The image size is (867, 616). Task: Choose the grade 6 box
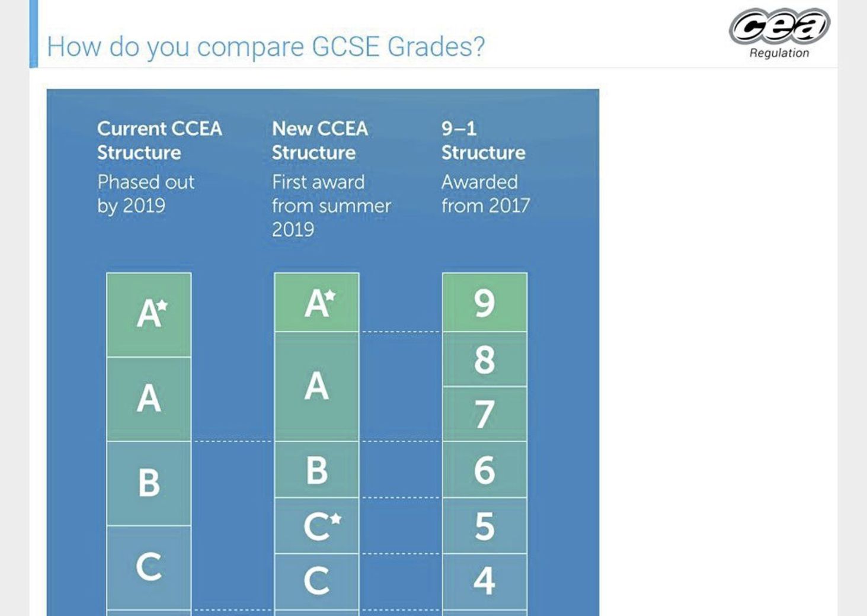click(x=484, y=470)
